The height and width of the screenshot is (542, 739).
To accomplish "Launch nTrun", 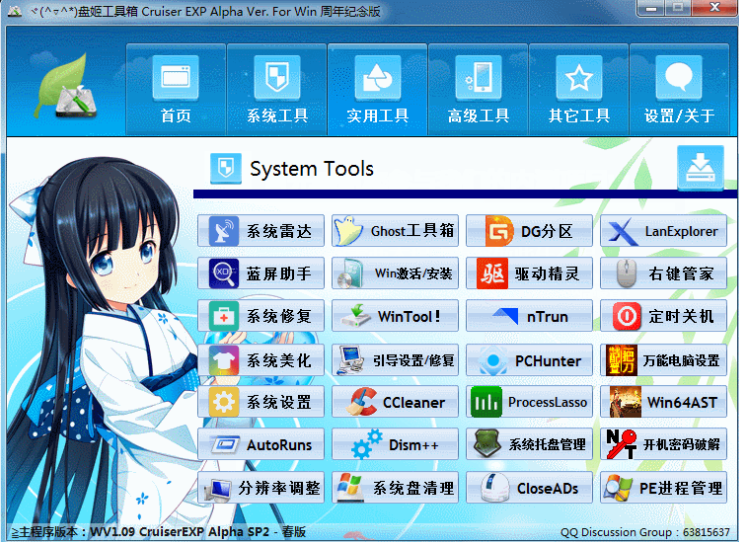I will coord(529,316).
